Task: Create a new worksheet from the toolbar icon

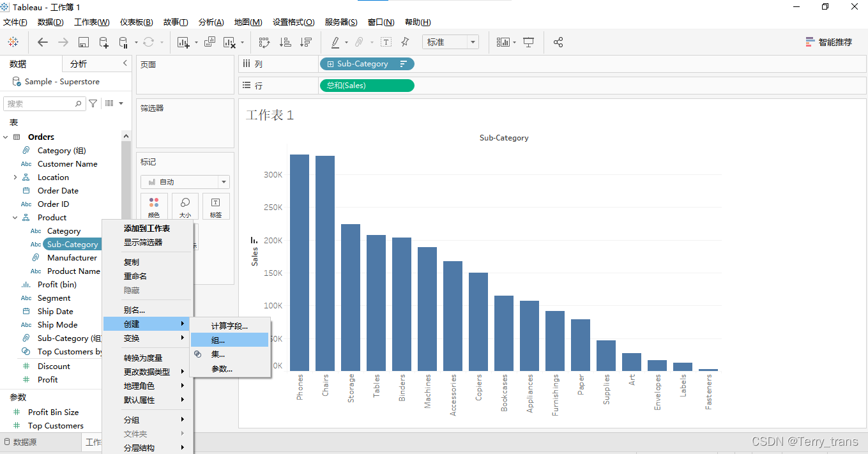Action: pyautogui.click(x=183, y=42)
